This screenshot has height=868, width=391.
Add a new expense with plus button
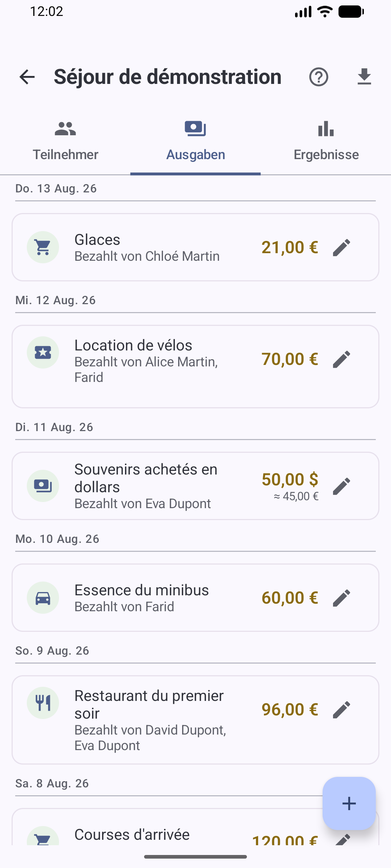[349, 803]
